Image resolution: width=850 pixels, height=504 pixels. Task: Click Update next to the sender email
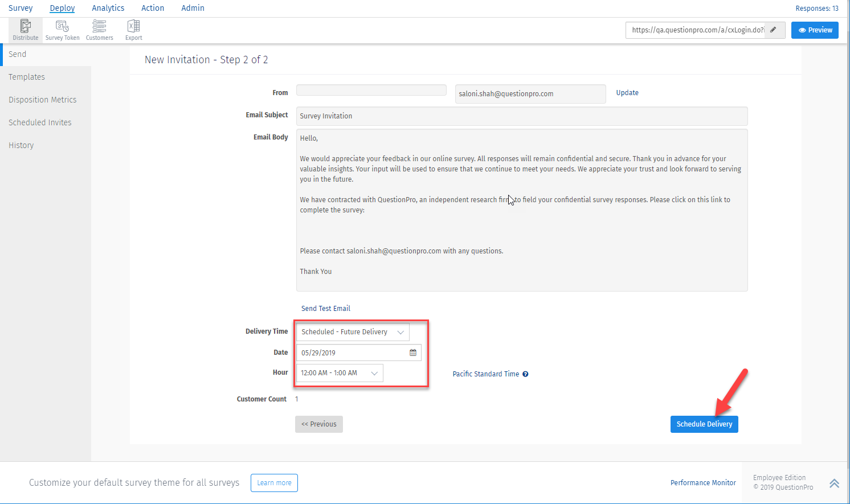(x=627, y=92)
